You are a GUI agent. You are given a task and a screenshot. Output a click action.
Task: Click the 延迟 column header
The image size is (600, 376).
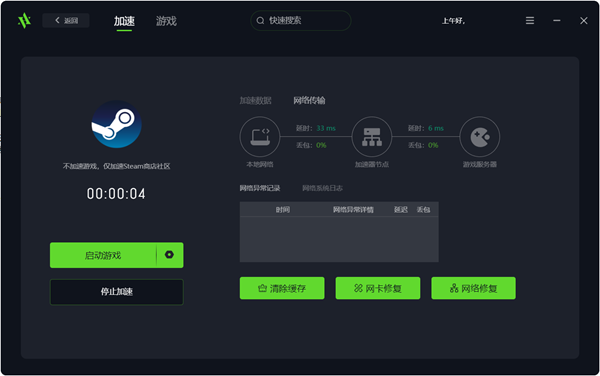tap(401, 210)
